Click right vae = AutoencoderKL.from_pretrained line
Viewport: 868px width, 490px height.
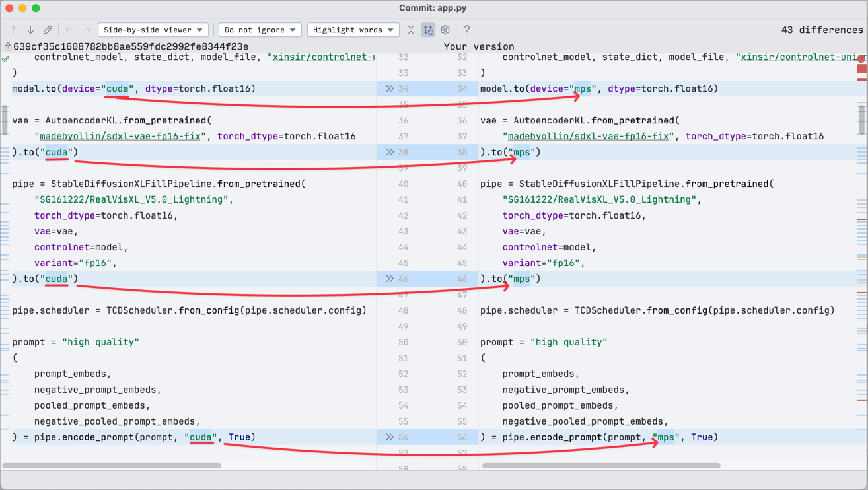[x=580, y=120]
